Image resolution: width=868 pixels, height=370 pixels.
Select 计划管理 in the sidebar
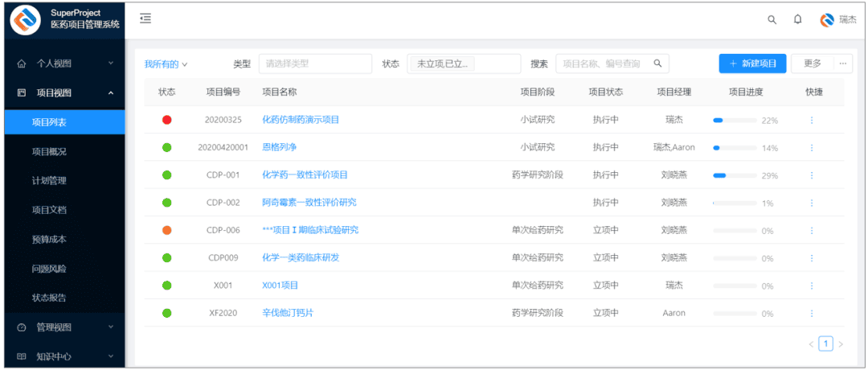tap(64, 180)
